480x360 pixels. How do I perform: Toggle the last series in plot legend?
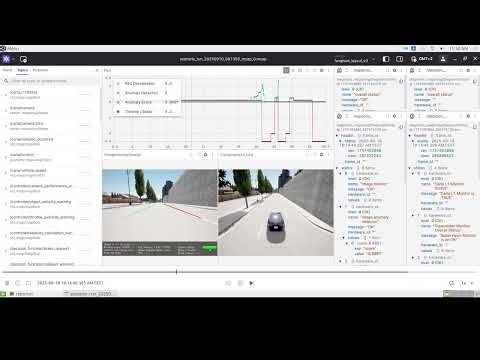tap(138, 111)
